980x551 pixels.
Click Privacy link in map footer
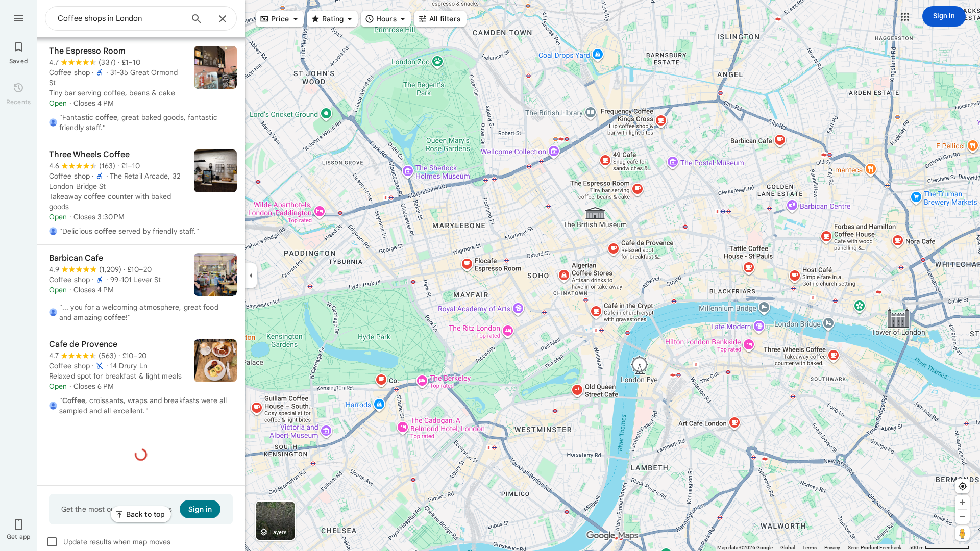[831, 547]
